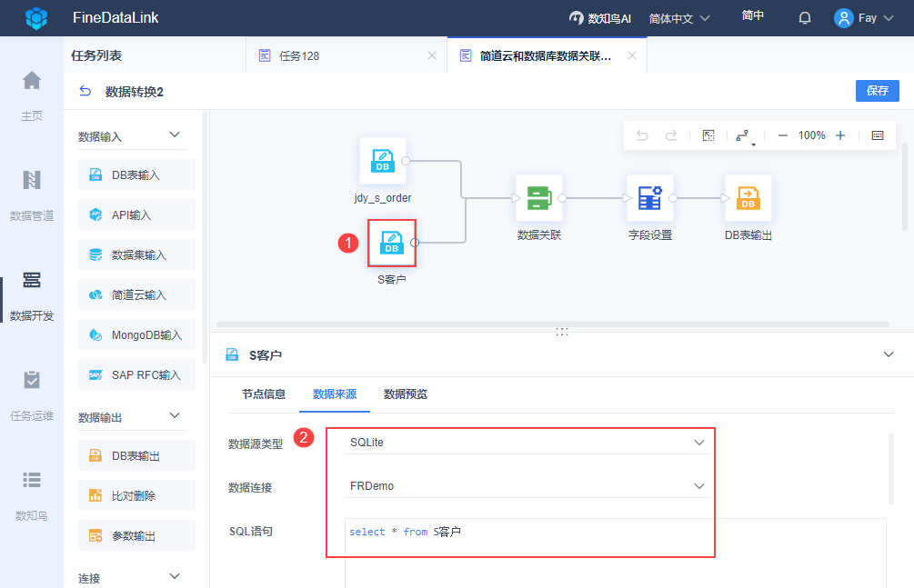Pick 简道云输入 from operator list
Viewport: 914px width, 588px height.
(x=137, y=294)
